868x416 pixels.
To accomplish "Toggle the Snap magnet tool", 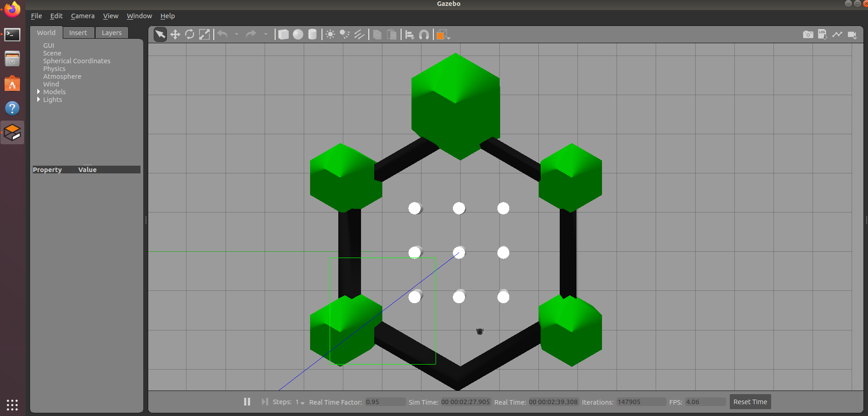I will (424, 35).
